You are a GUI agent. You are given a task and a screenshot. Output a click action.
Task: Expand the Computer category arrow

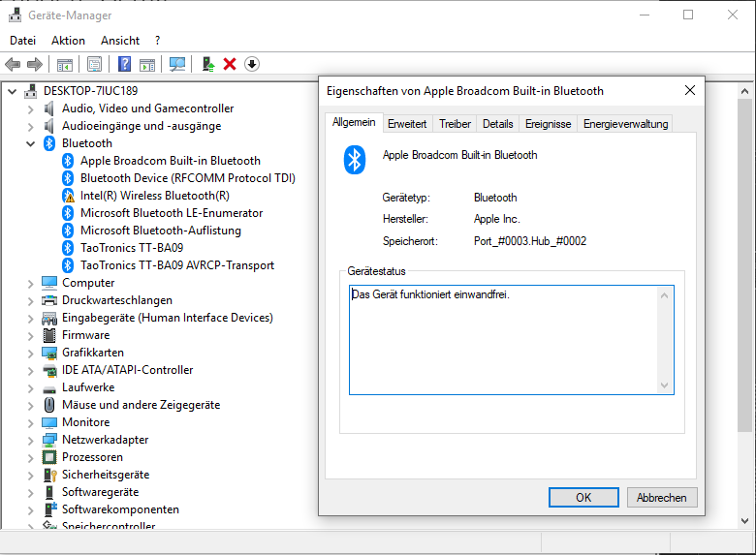click(30, 283)
